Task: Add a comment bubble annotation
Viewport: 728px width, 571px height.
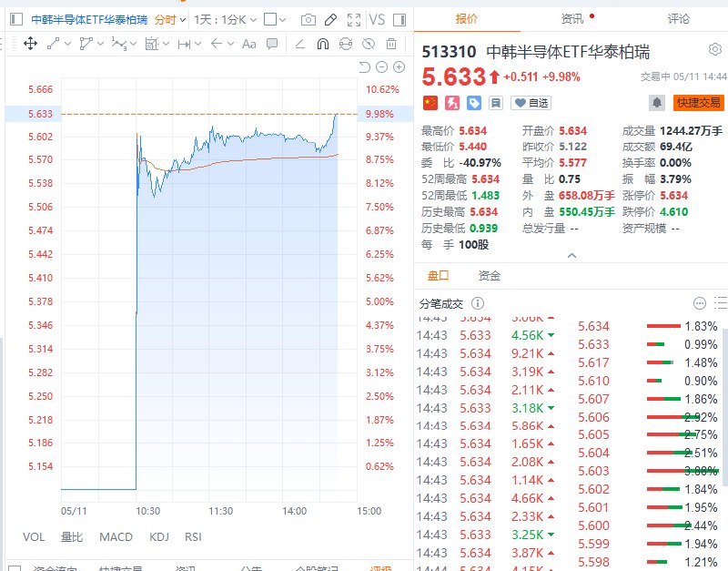Action: point(272,44)
